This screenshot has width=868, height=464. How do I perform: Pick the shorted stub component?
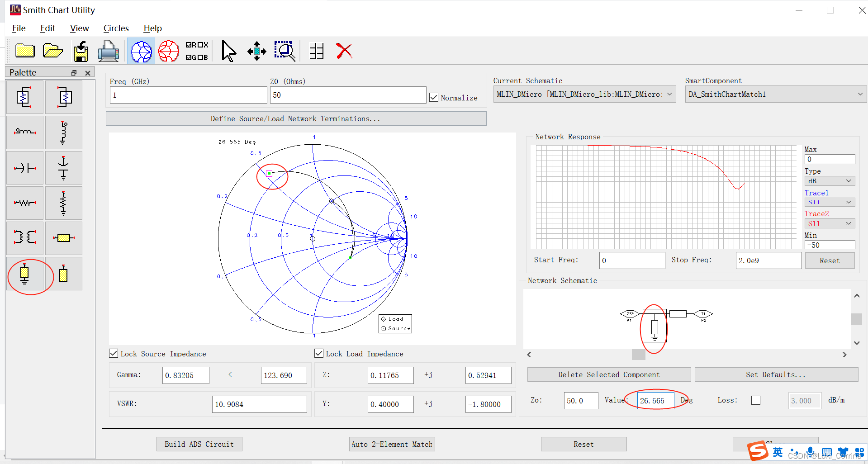[24, 274]
